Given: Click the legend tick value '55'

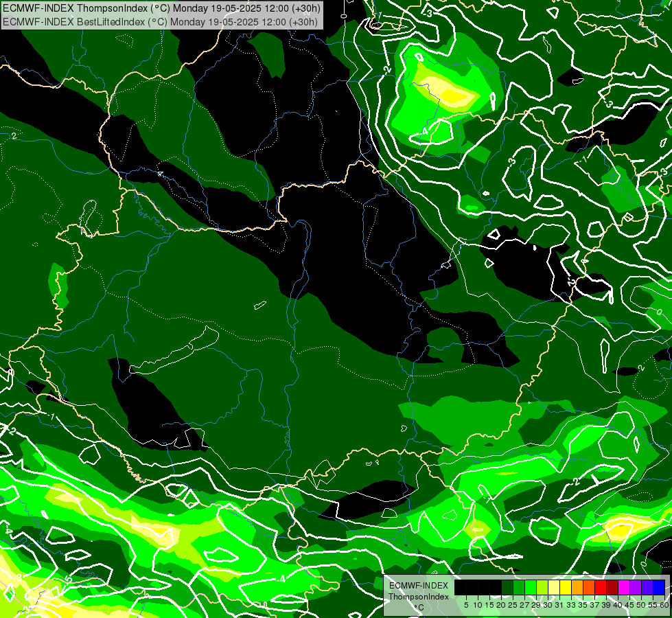Looking at the screenshot, I should 653,605.
